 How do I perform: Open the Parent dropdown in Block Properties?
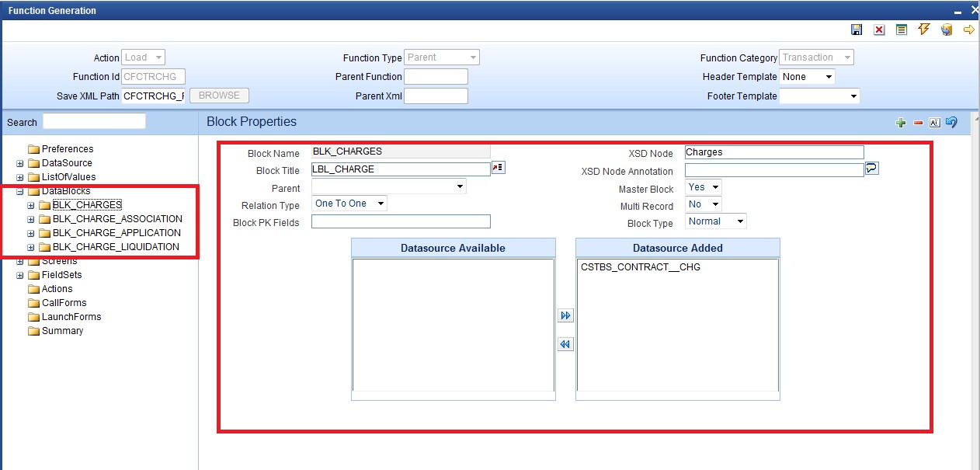click(x=388, y=186)
